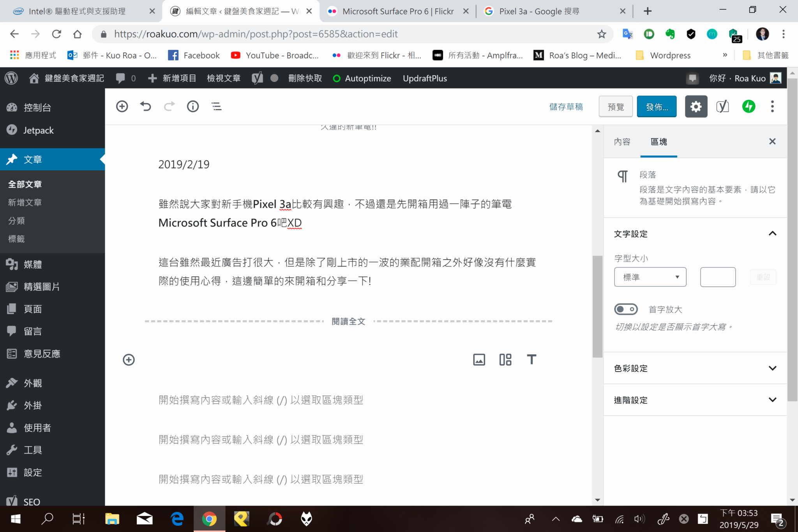Viewport: 798px width, 532px height.
Task: Click the custom font size input field
Action: click(x=718, y=277)
